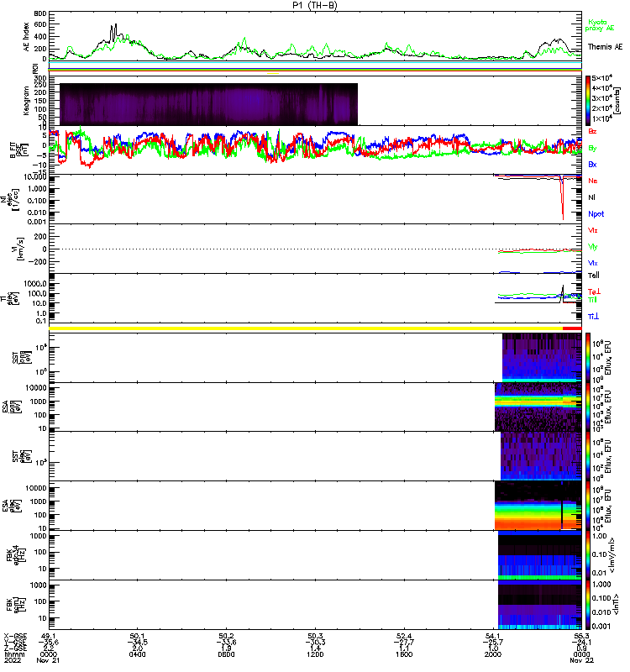
Task: Click the bottom FBK nT color bar
Action: pos(589,603)
